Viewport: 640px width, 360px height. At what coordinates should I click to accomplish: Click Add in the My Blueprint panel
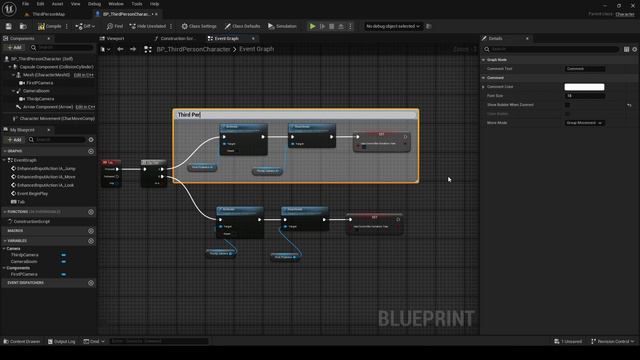(x=15, y=140)
